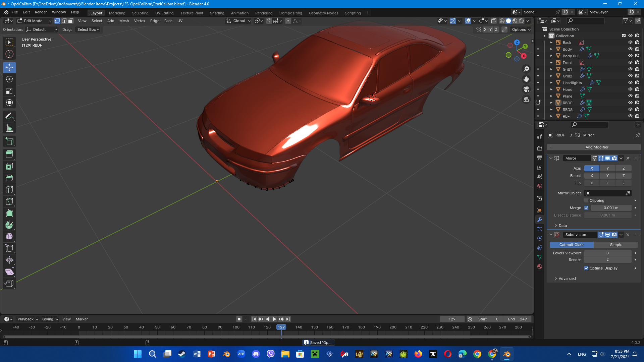Select Simple subdivision type button
Image resolution: width=644 pixels, height=362 pixels.
(x=616, y=245)
